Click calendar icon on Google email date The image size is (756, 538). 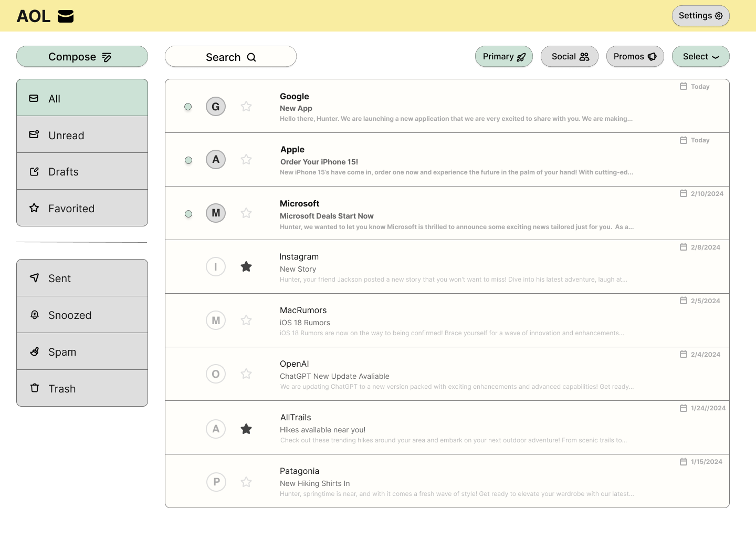[x=684, y=86]
